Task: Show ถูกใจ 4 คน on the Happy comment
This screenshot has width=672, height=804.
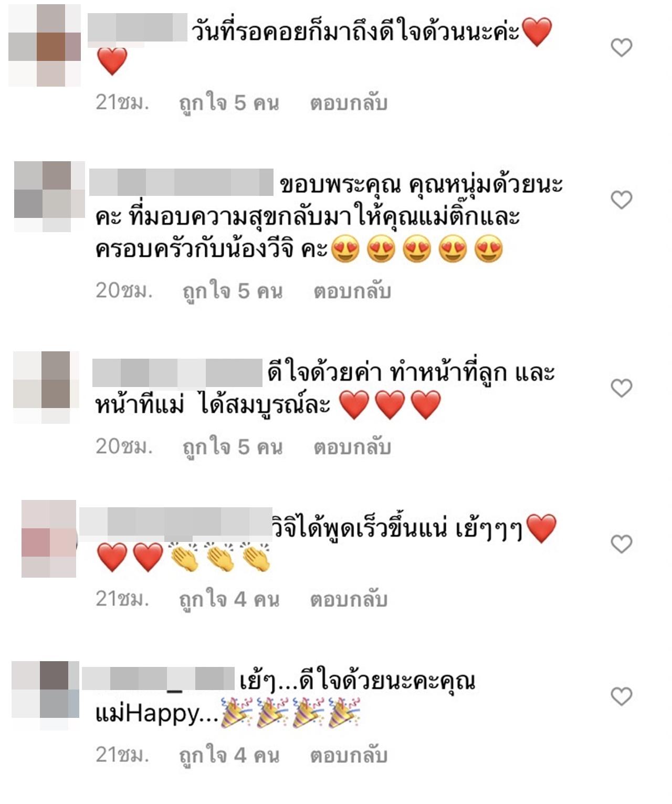Action: click(229, 756)
